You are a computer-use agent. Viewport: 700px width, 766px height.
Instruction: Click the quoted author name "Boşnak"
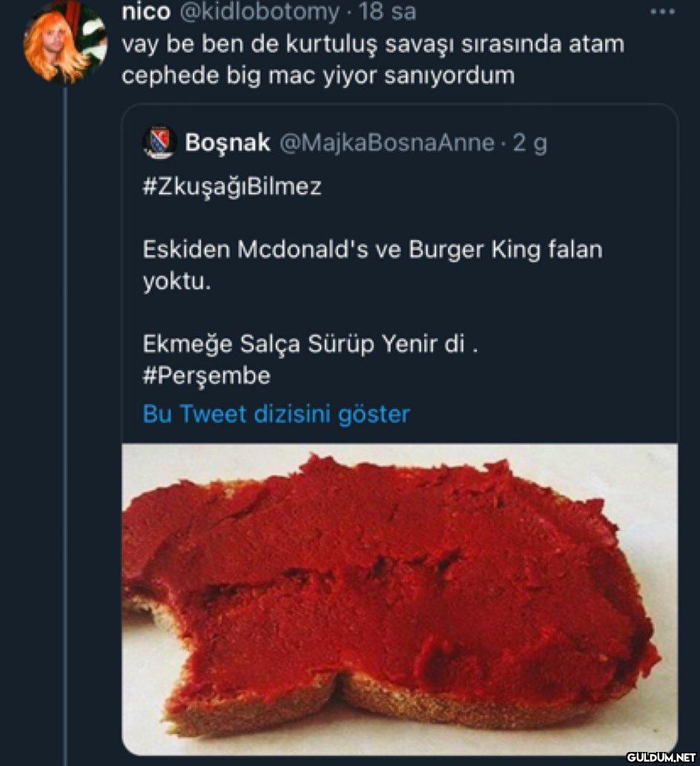pyautogui.click(x=228, y=143)
